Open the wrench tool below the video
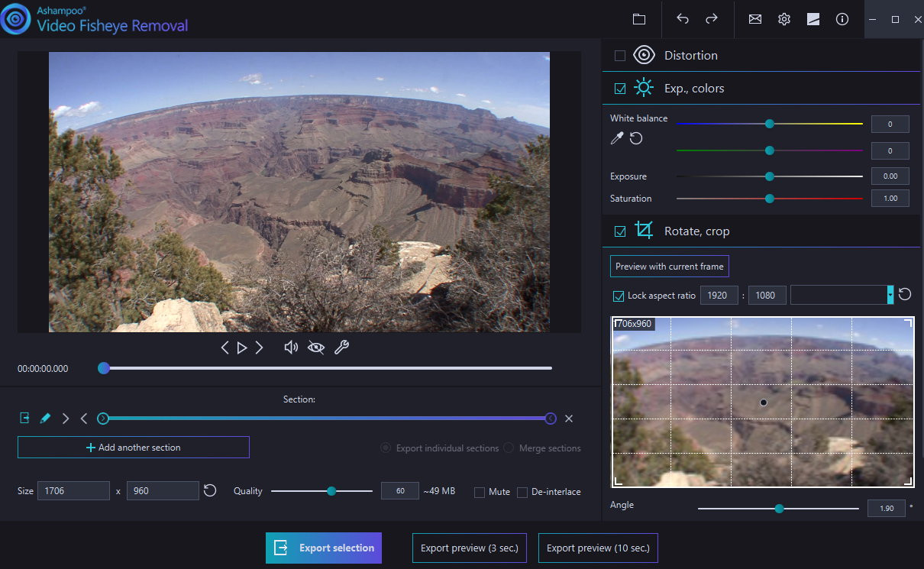Image resolution: width=924 pixels, height=569 pixels. click(x=341, y=348)
